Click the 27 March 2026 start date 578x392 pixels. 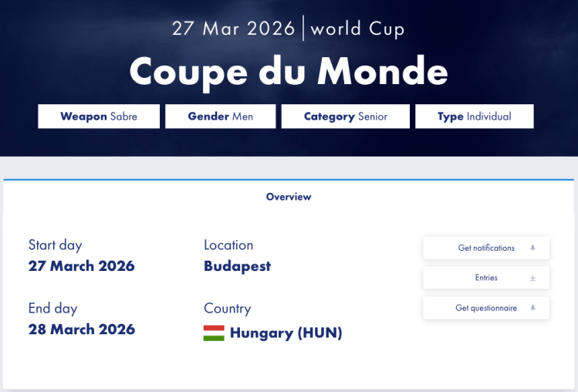[x=82, y=266]
